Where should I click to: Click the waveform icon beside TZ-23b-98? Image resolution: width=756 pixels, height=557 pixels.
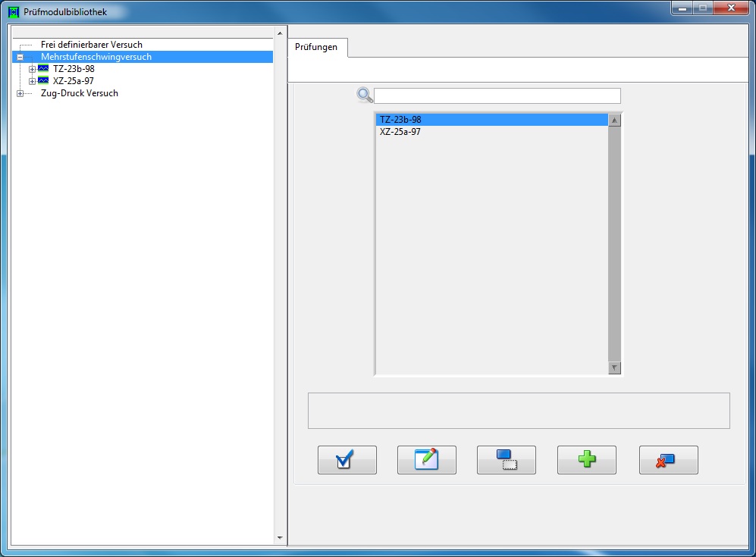click(x=42, y=68)
